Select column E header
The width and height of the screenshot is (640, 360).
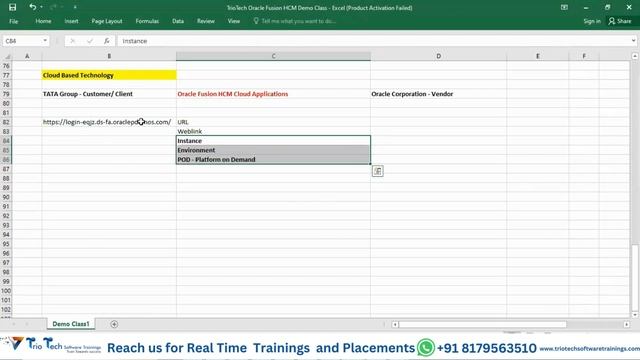click(x=538, y=56)
